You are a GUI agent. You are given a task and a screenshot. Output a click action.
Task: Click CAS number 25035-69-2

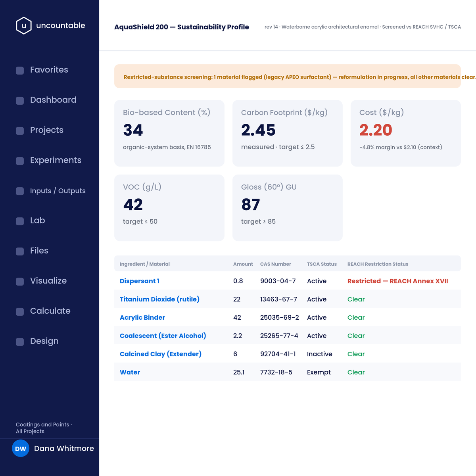tap(280, 317)
